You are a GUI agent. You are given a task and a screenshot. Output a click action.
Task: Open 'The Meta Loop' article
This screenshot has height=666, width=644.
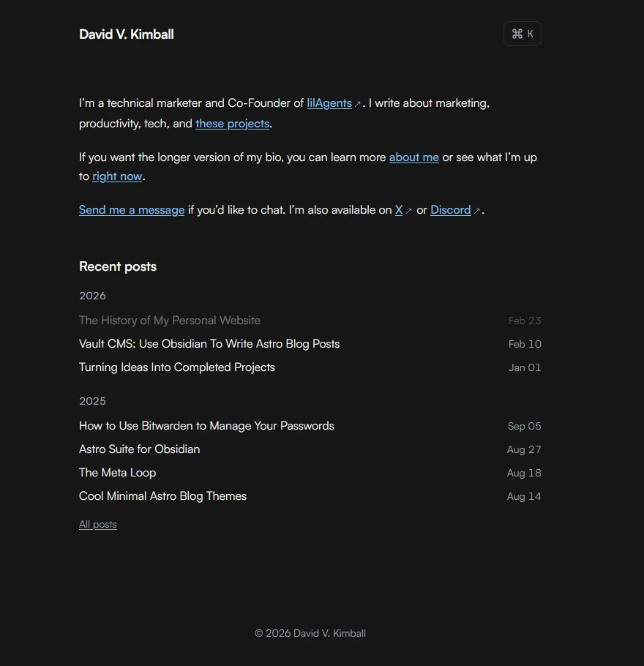[x=117, y=472]
